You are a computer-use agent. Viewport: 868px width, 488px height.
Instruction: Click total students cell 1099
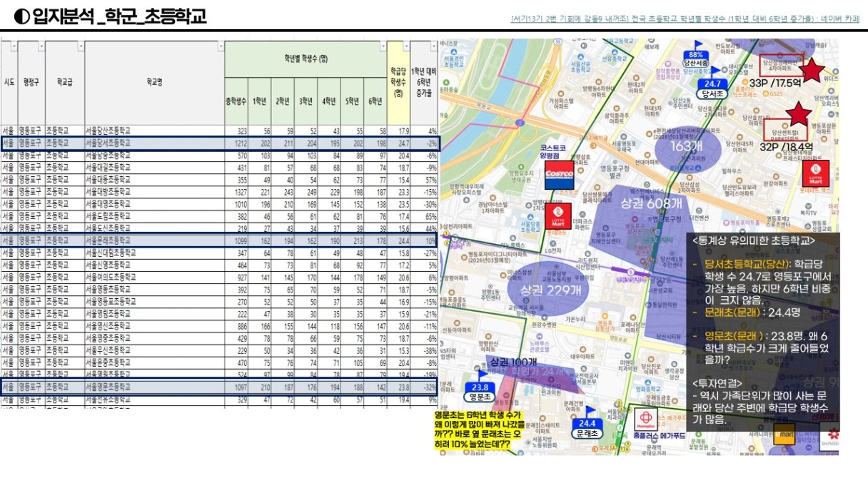point(236,241)
